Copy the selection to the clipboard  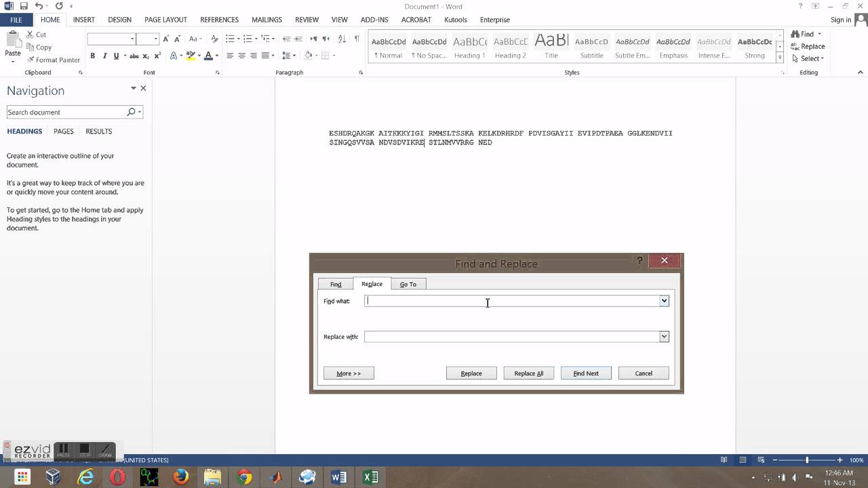(39, 47)
